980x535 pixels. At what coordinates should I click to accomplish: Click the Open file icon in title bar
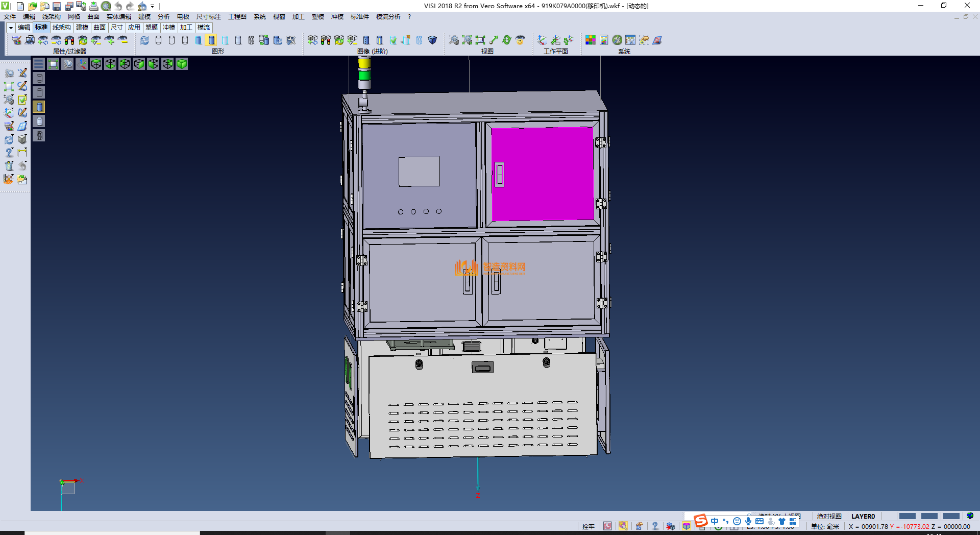coord(32,6)
